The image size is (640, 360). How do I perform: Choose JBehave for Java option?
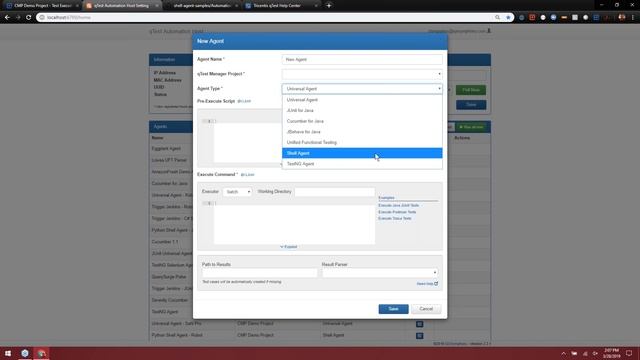coord(362,131)
